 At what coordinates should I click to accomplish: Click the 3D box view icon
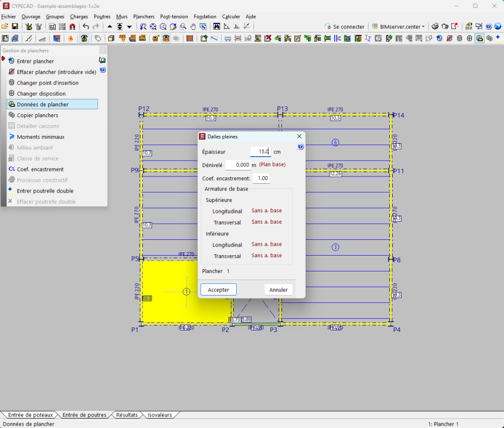(x=111, y=38)
